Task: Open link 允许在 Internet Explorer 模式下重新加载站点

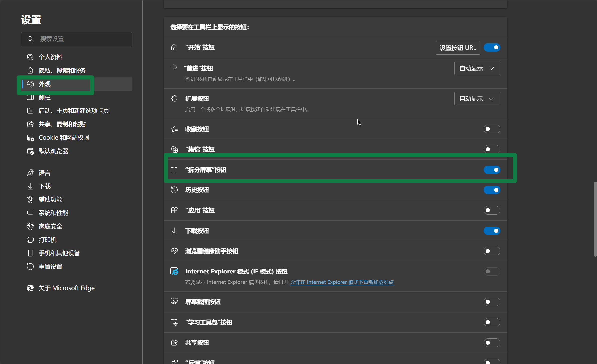Action: coord(342,282)
